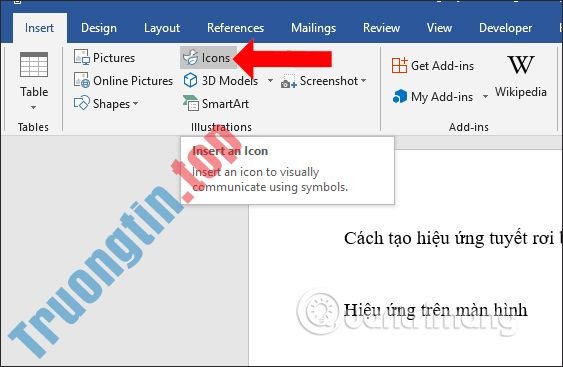Screen dimensions: 563x367
Task: Click the Pictures icon
Action: coord(82,57)
